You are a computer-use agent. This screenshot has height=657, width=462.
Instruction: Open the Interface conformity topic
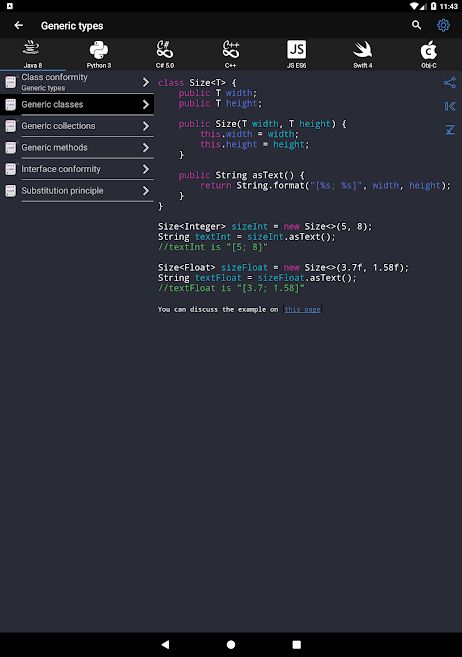77,169
